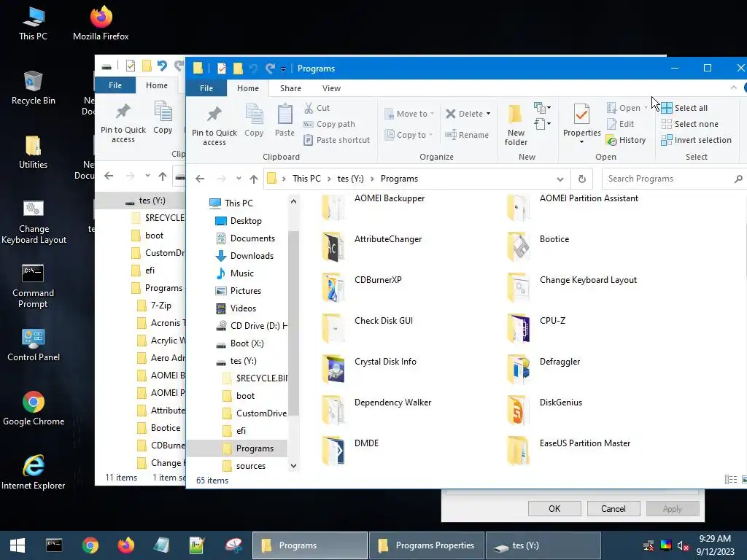Click History in the Open group
This screenshot has width=747, height=560.
point(625,140)
